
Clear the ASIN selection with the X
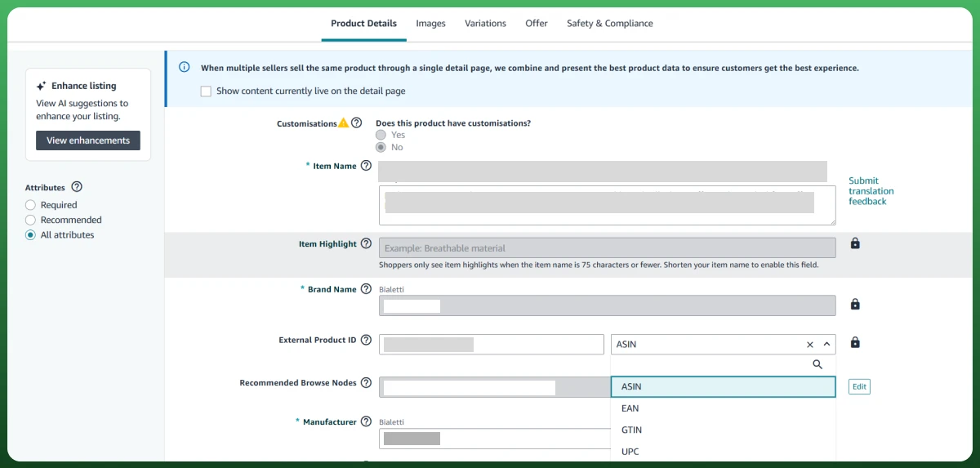tap(810, 345)
